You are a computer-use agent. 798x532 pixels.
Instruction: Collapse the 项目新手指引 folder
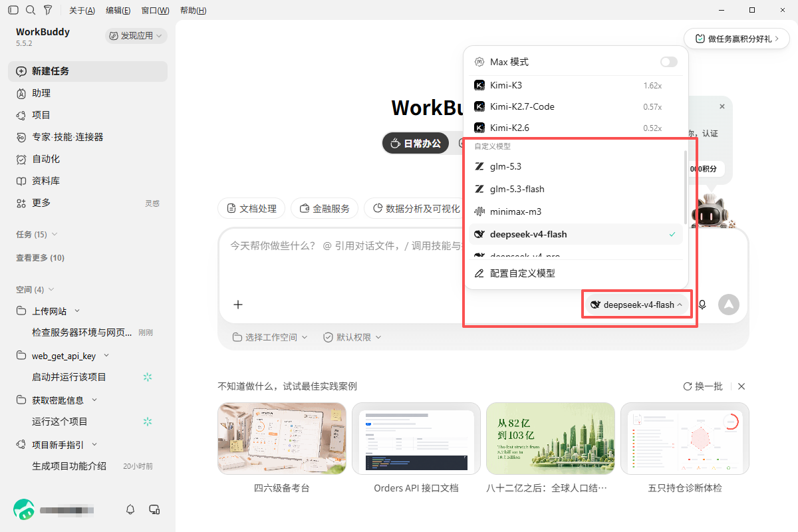click(94, 444)
